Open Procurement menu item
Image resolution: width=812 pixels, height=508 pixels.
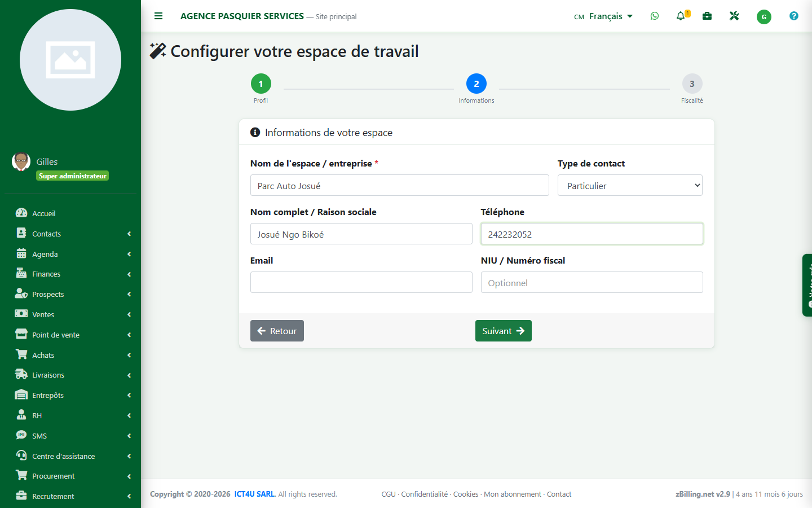coord(70,476)
